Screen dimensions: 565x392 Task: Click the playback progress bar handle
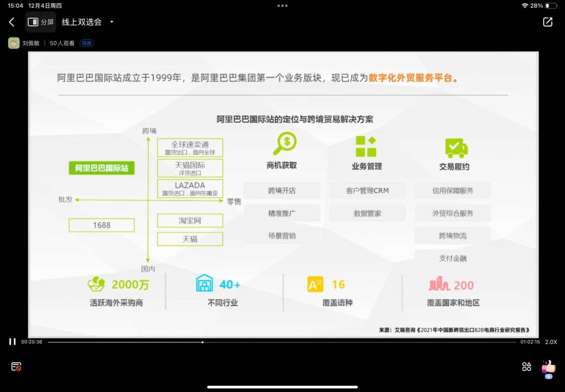click(202, 342)
